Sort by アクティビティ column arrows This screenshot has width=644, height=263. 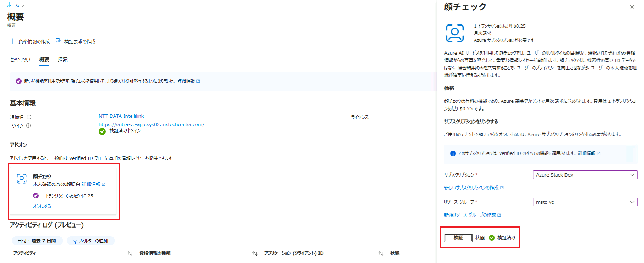pyautogui.click(x=130, y=253)
